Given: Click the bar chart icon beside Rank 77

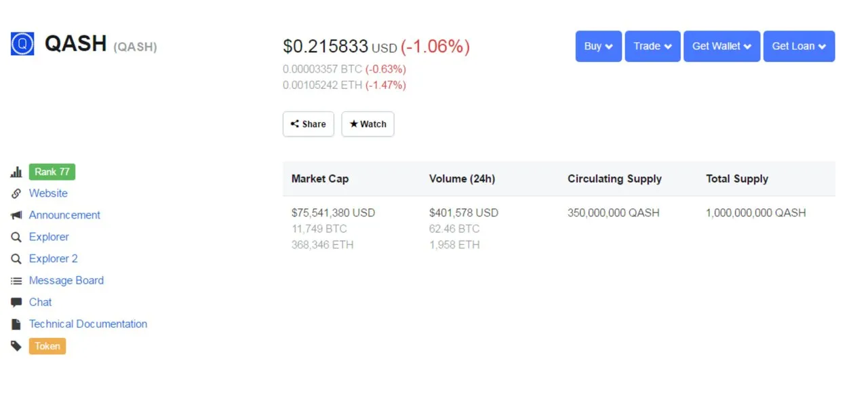Looking at the screenshot, I should 16,172.
